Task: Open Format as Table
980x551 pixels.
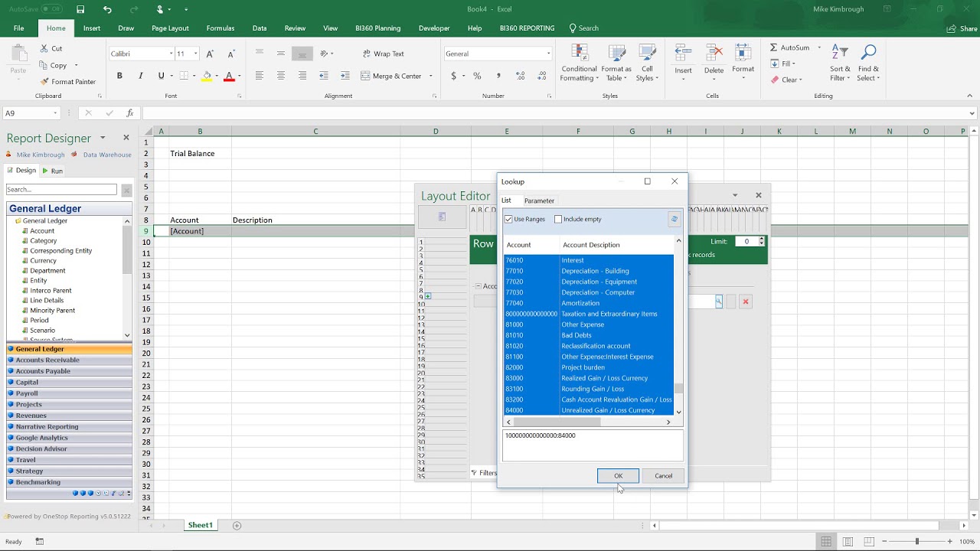Action: coord(616,63)
